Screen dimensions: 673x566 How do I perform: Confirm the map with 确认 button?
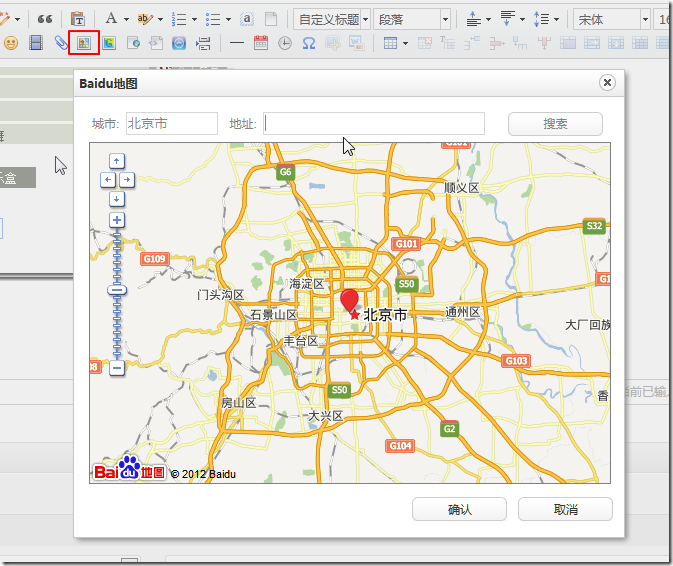(459, 509)
